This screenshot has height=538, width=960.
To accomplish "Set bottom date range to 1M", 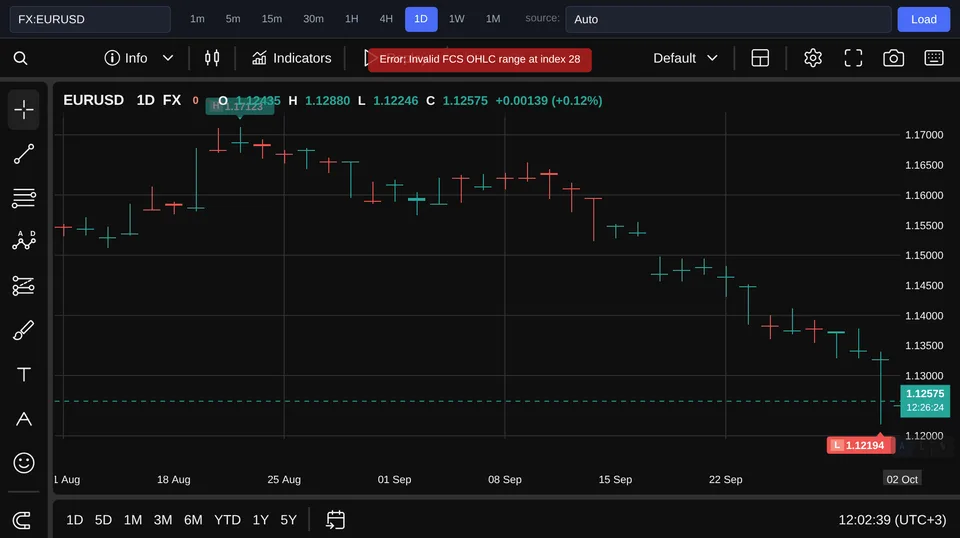I will [x=133, y=520].
